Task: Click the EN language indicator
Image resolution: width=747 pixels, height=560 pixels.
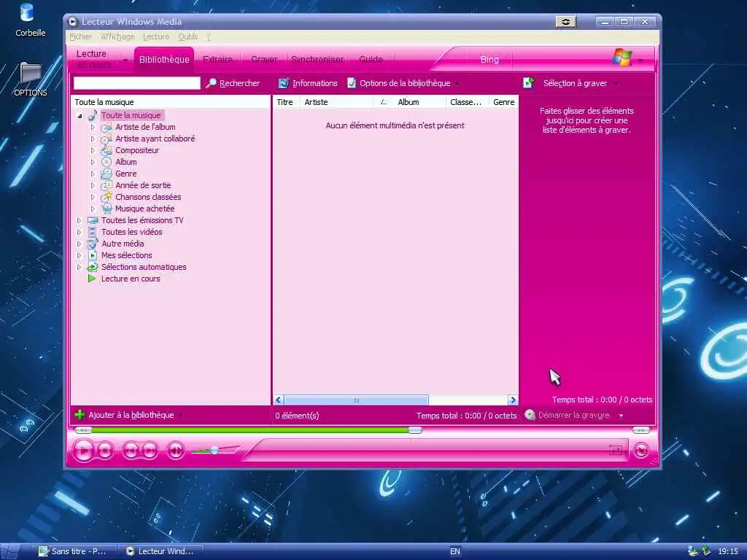Action: click(x=455, y=551)
